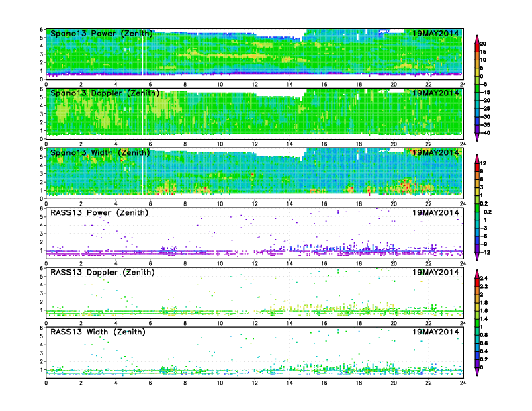Click the '-25' colorbar label
The height and width of the screenshot is (411, 532).
click(x=485, y=109)
